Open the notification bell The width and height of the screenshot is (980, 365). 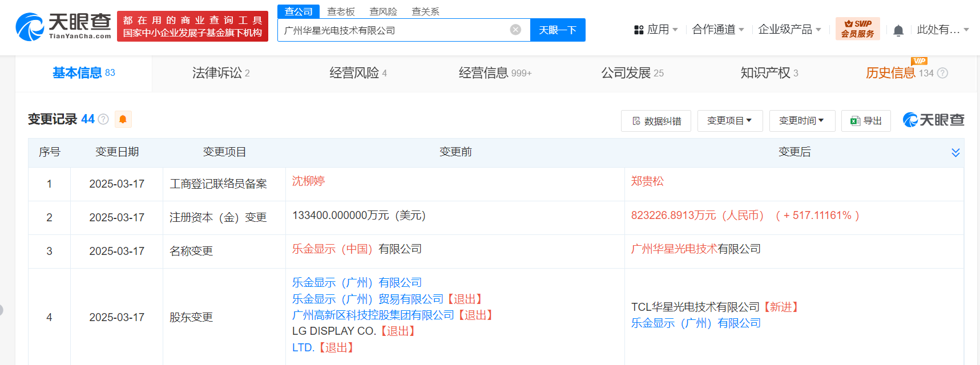[898, 30]
